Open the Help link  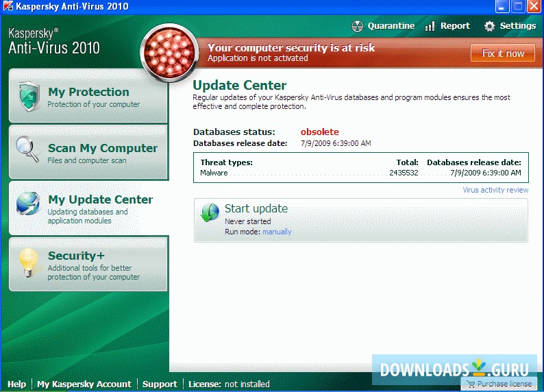pos(16,384)
